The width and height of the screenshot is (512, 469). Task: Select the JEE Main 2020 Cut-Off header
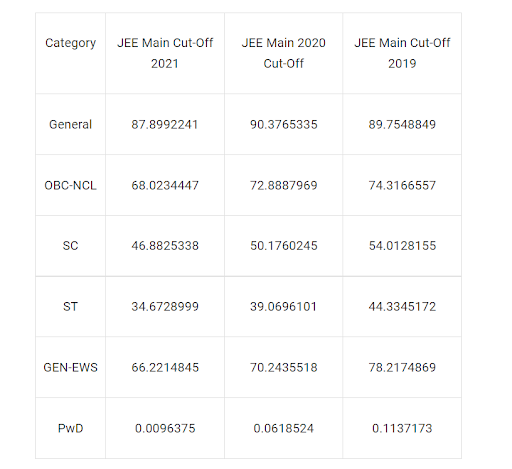click(x=284, y=53)
